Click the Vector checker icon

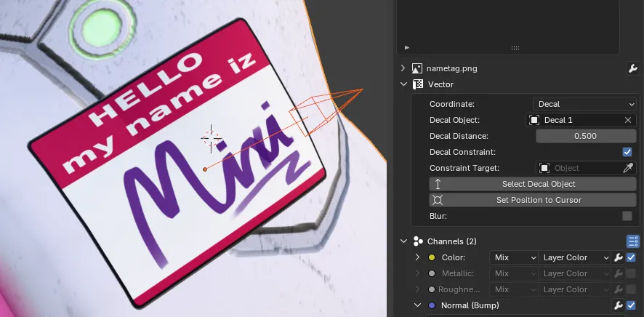pos(418,84)
